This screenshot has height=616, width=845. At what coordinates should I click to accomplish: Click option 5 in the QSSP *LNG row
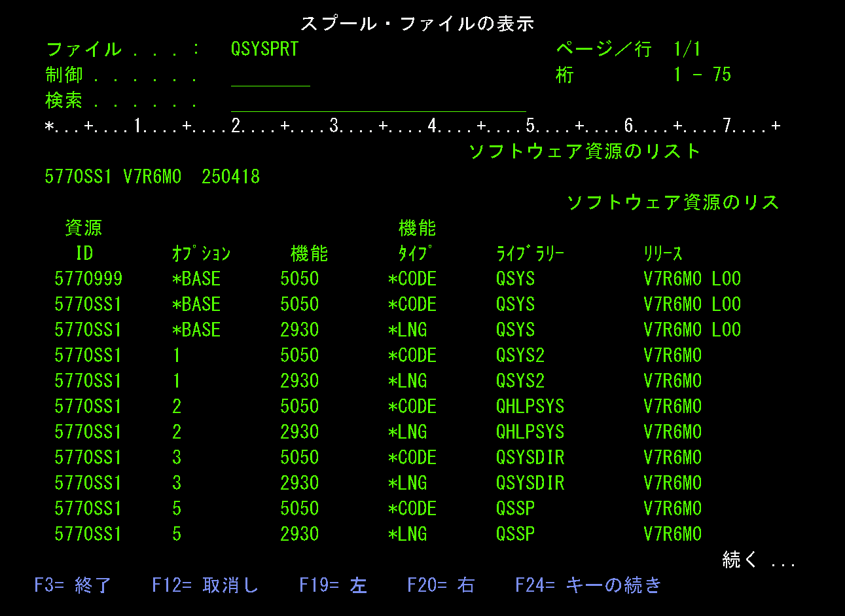[177, 534]
